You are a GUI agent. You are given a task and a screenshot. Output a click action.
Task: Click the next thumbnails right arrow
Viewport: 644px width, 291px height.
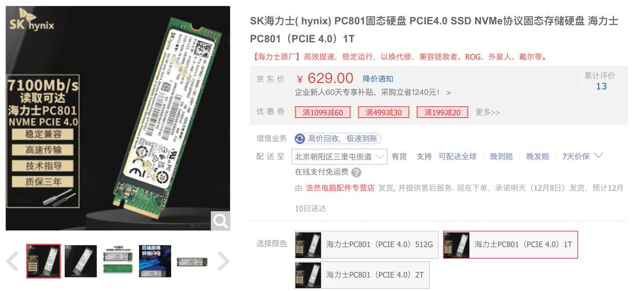tap(223, 261)
